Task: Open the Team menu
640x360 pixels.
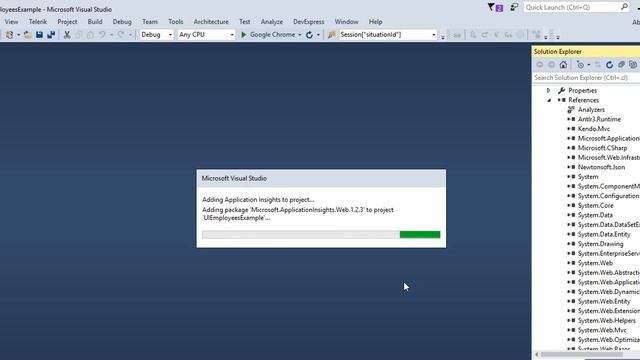Action: coord(150,22)
